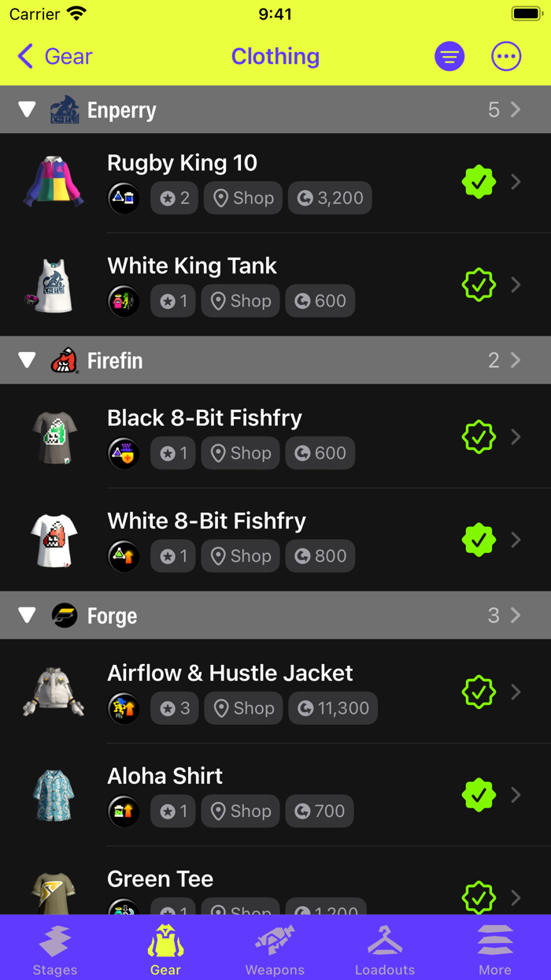551x980 pixels.
Task: Toggle owned checkmark for Rugby King 10
Action: [x=479, y=182]
